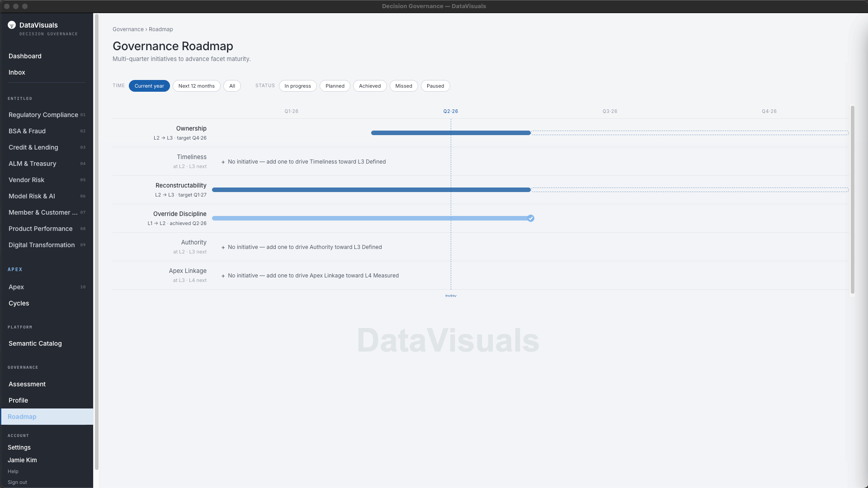Click the Governance Roadmap page heading
Screen dimensions: 868x488
pyautogui.click(x=173, y=46)
